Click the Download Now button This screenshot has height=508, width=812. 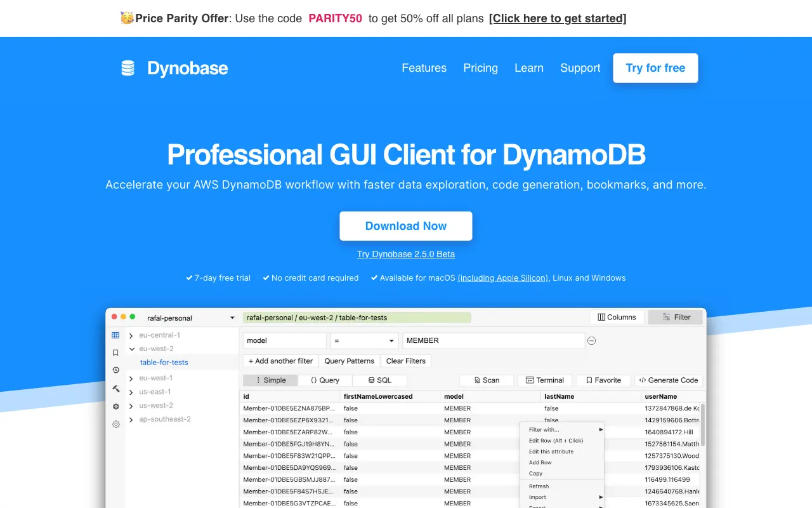[406, 226]
